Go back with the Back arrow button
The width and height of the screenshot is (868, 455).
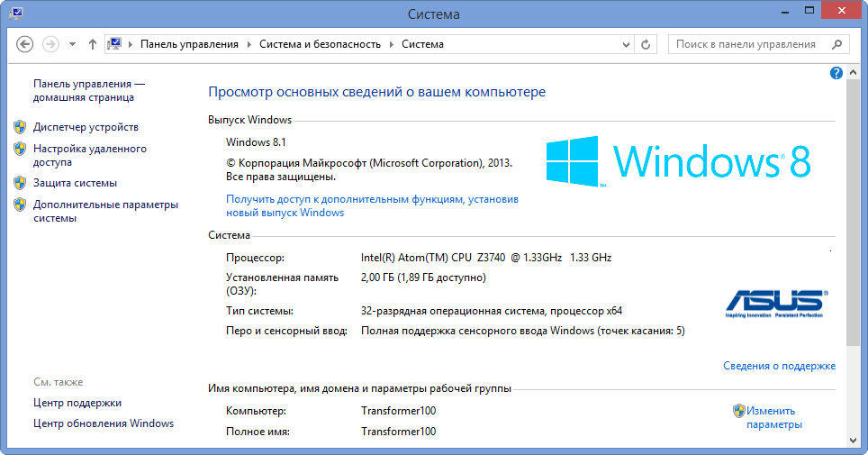coord(24,44)
